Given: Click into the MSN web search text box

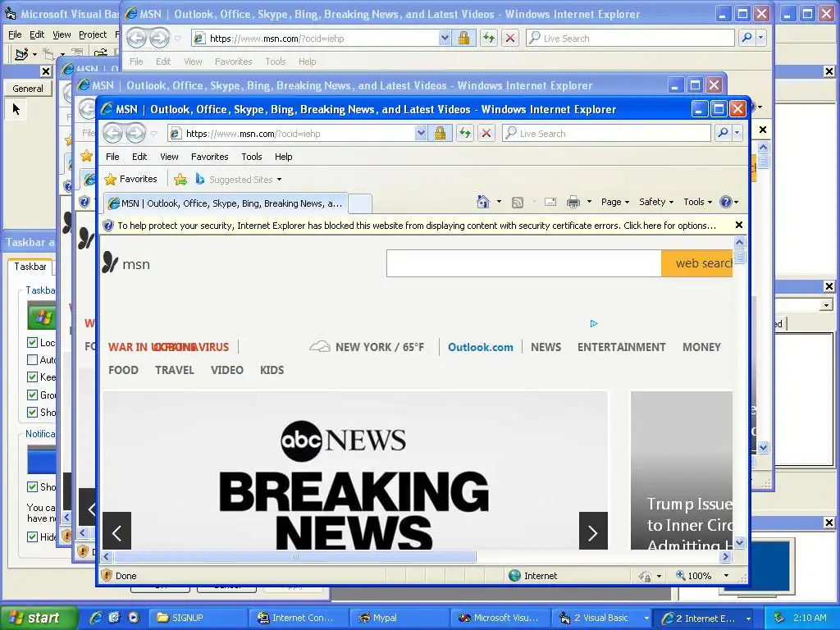Looking at the screenshot, I should point(523,263).
